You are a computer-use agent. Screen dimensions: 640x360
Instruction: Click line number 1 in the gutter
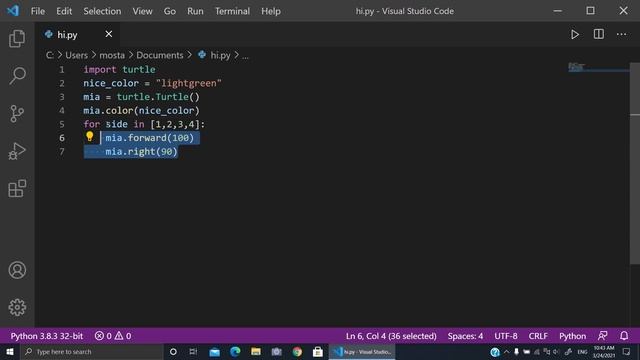click(x=62, y=69)
